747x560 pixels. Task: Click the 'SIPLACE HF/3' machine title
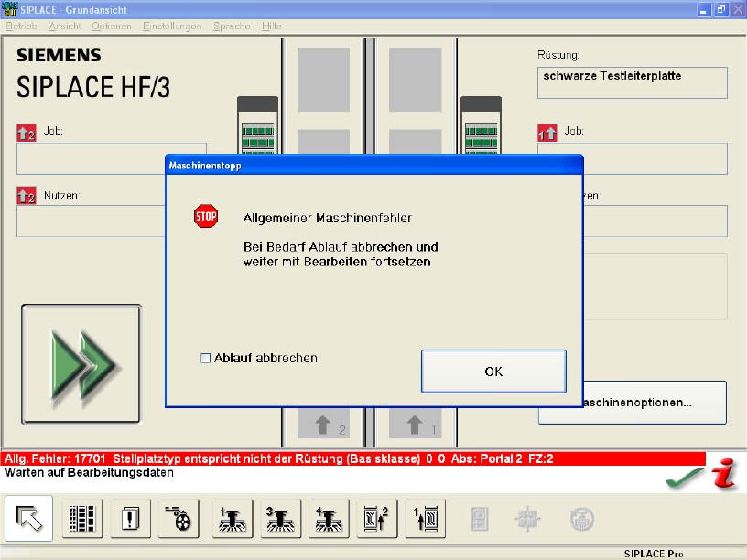(x=93, y=87)
